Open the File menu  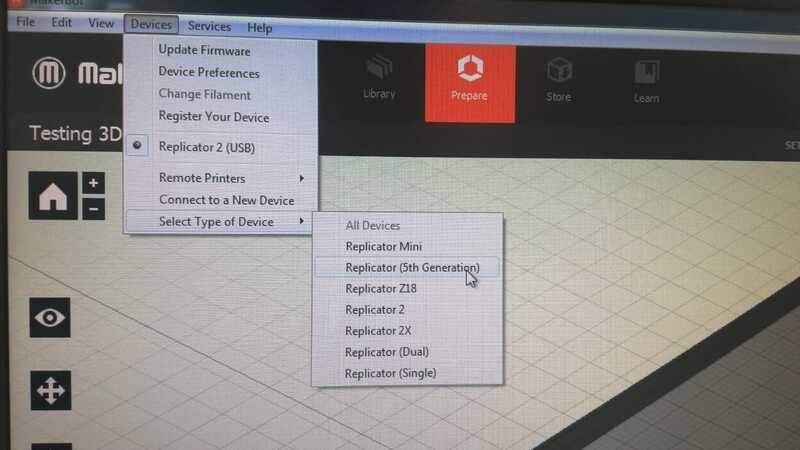point(26,22)
